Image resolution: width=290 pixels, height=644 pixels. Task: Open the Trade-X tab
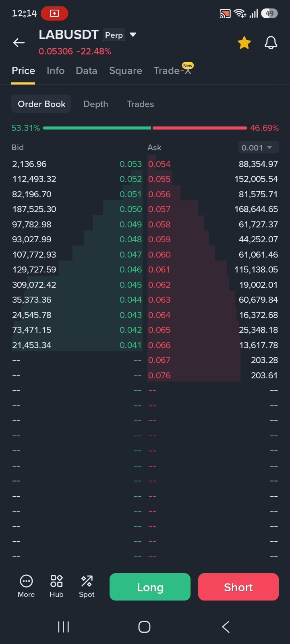[x=172, y=70]
